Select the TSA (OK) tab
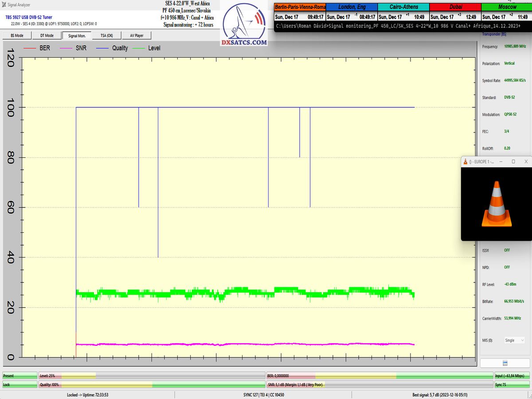Screen dimensions: 532x399 [x=107, y=35]
